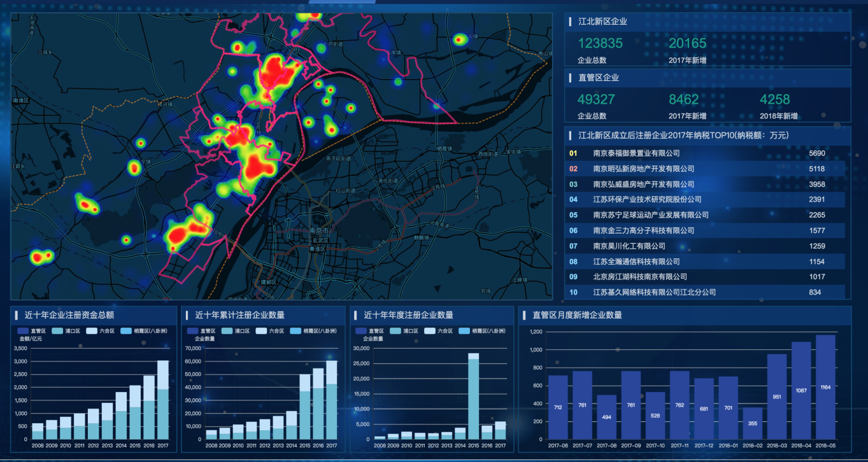Click the rank 01 badge in TOP10 list
Screen dimensions: 868x462
(573, 153)
